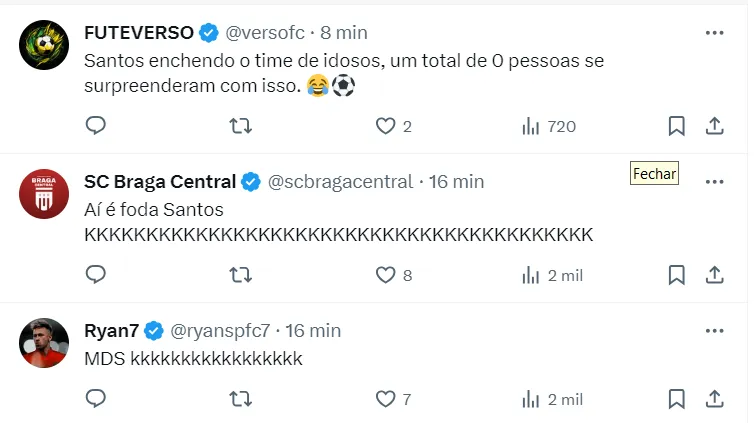
Task: Open more options for Ryan7 tweet
Action: tap(714, 330)
